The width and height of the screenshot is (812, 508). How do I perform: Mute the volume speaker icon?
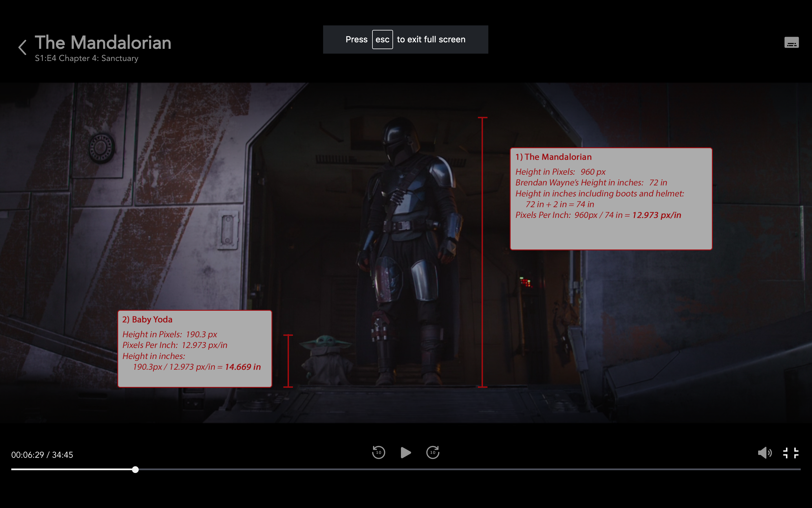pos(765,453)
